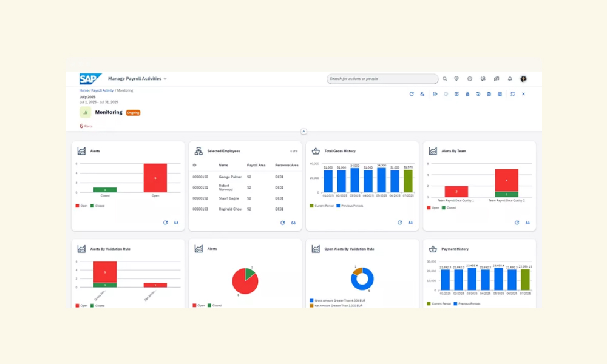Refresh the Selected Employees card

(x=283, y=223)
